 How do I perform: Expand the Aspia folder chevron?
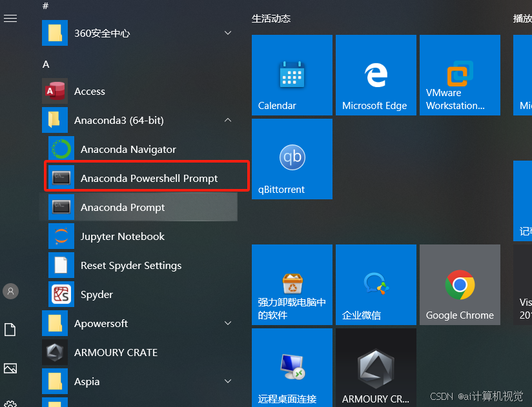point(228,381)
